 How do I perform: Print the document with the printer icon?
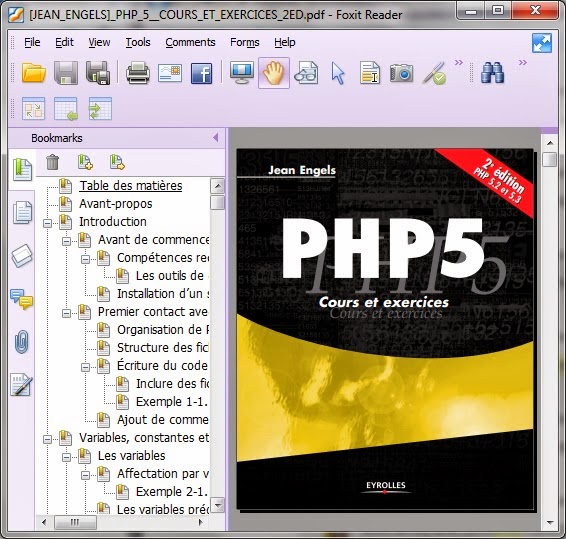click(138, 73)
